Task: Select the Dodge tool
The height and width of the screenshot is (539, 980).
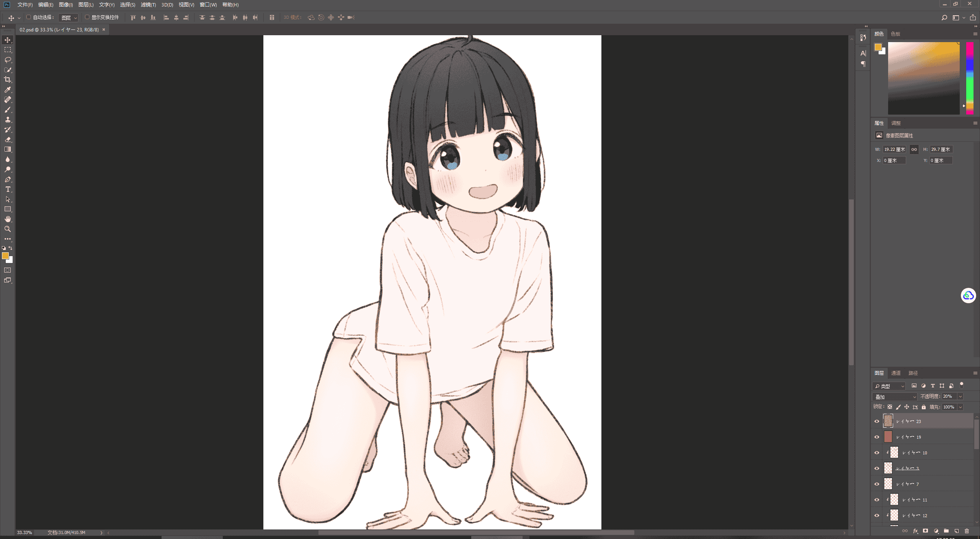Action: 8,169
